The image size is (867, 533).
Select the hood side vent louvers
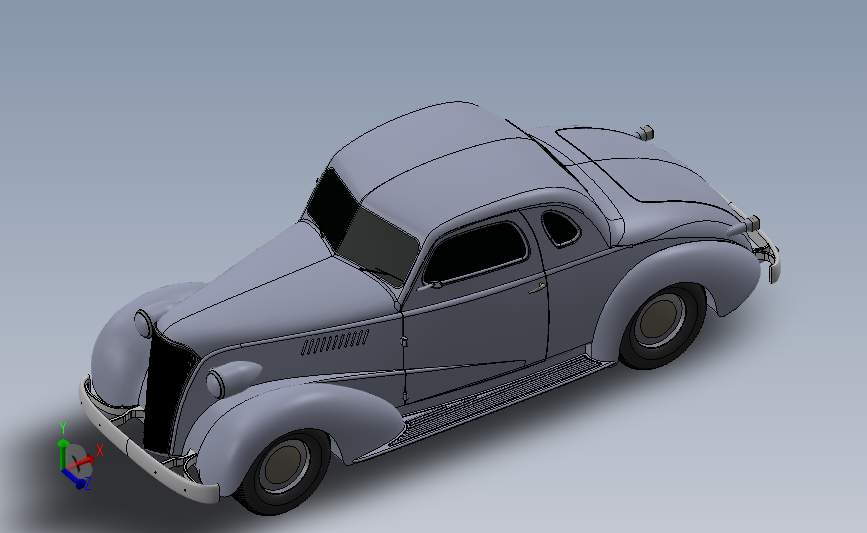tap(335, 342)
